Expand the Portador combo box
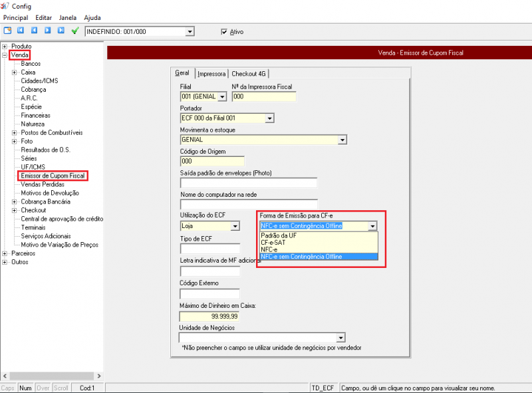Image resolution: width=532 pixels, height=393 pixels. pyautogui.click(x=270, y=118)
